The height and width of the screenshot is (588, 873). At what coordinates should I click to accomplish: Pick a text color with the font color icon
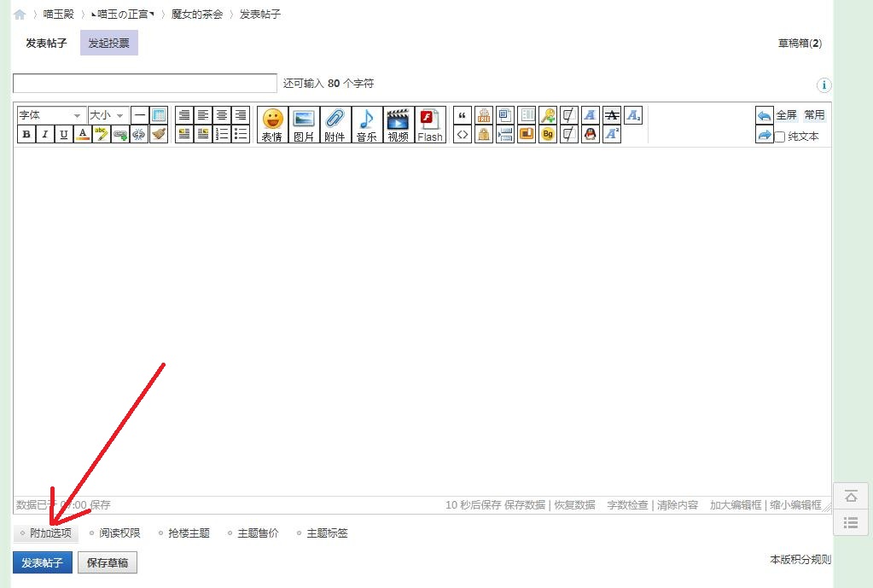pos(83,134)
